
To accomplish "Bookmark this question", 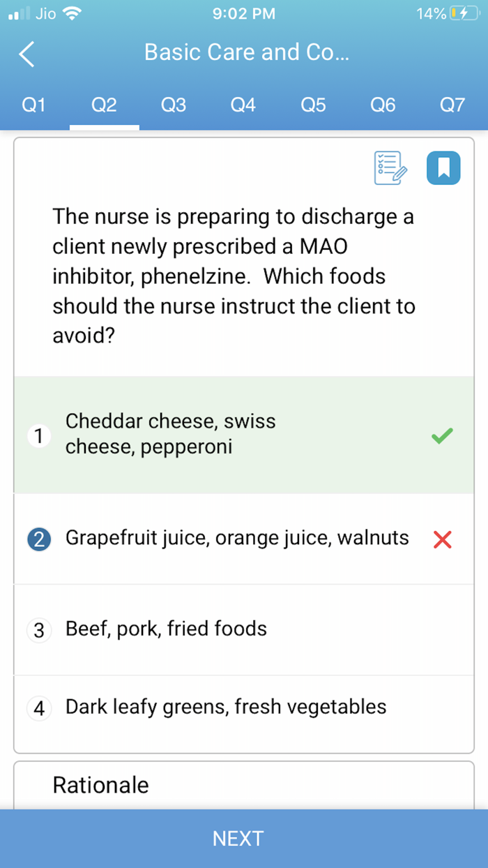I will [443, 167].
